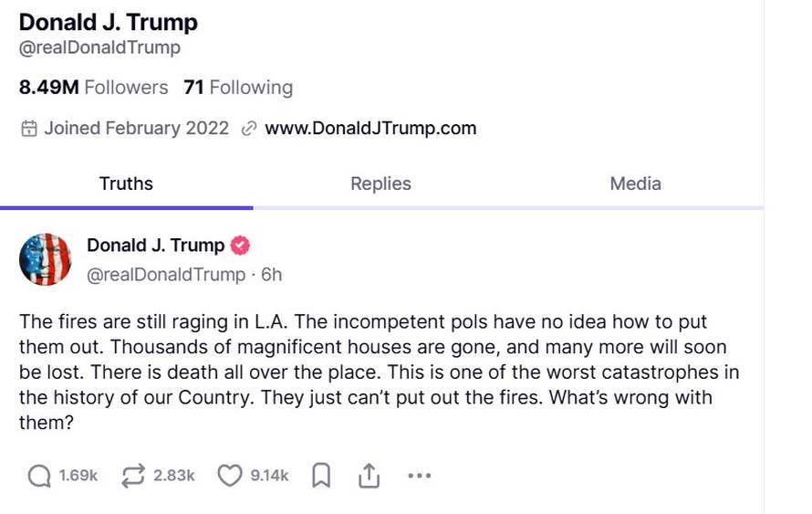Click the post's flag-painted avatar
This screenshot has width=812, height=514.
[x=46, y=259]
